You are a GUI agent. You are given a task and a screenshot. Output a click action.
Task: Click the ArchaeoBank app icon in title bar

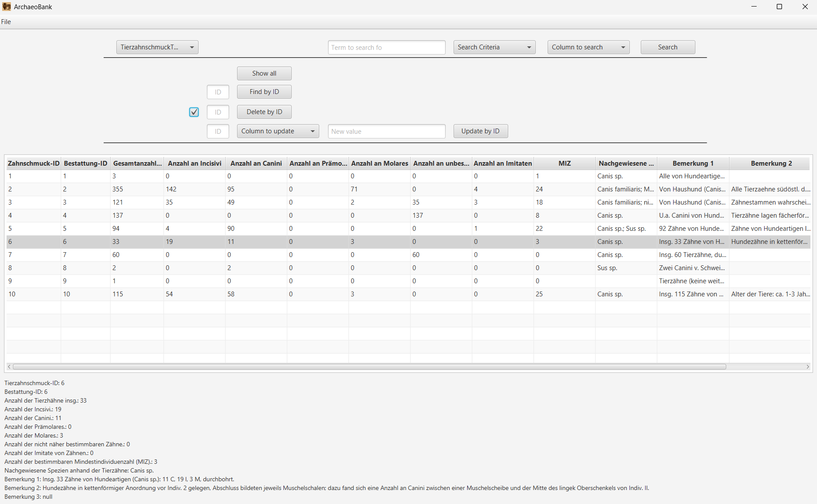coord(7,7)
